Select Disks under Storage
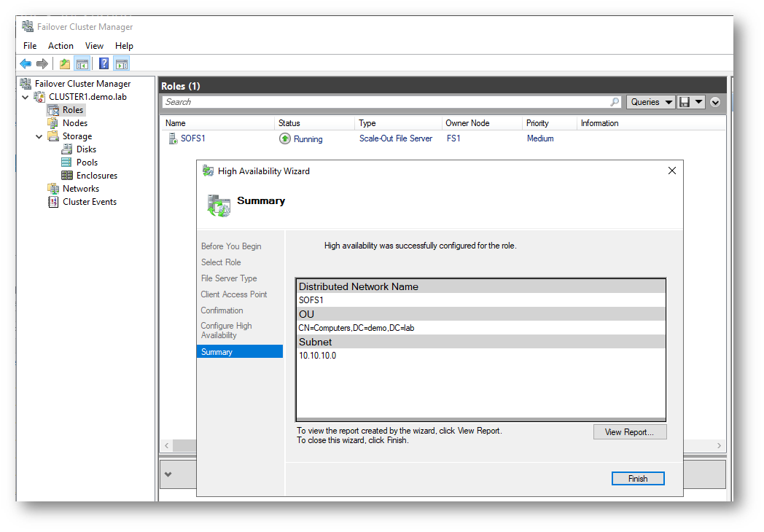Image resolution: width=764 pixels, height=532 pixels. point(86,149)
